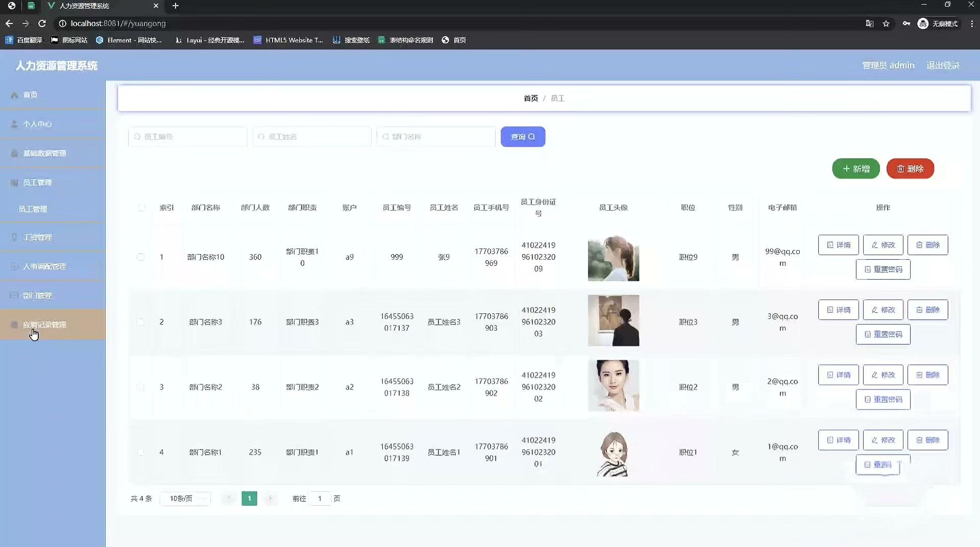Click 修改 for 员工姓名3
Viewport: 980px width, 547px height.
tap(883, 310)
